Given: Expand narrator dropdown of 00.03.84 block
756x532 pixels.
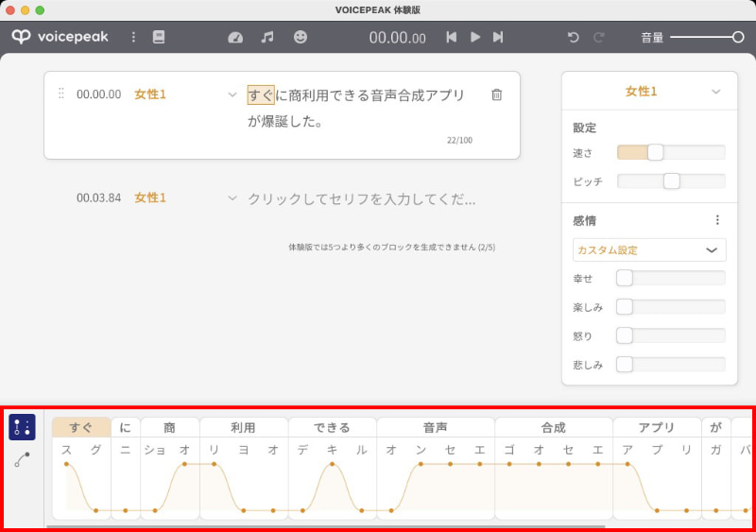Looking at the screenshot, I should point(232,197).
